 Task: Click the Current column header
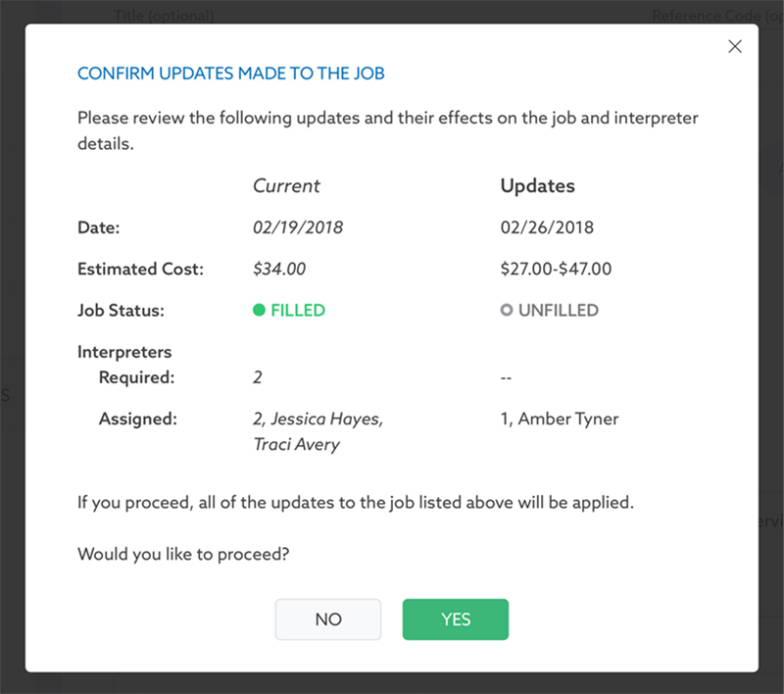coord(286,185)
